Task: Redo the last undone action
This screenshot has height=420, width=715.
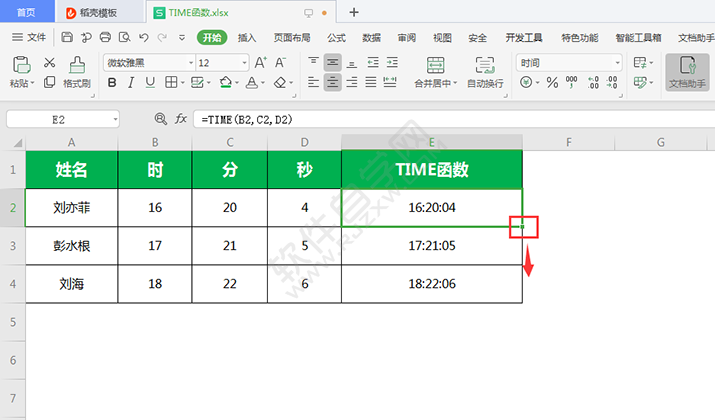Action: pos(162,37)
